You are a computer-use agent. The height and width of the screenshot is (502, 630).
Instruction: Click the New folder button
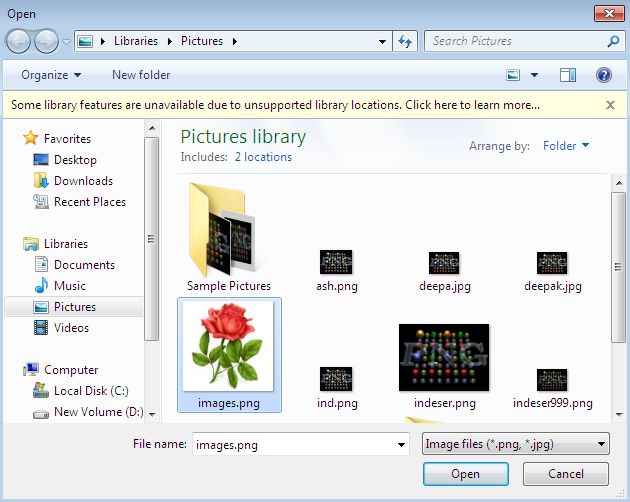141,75
